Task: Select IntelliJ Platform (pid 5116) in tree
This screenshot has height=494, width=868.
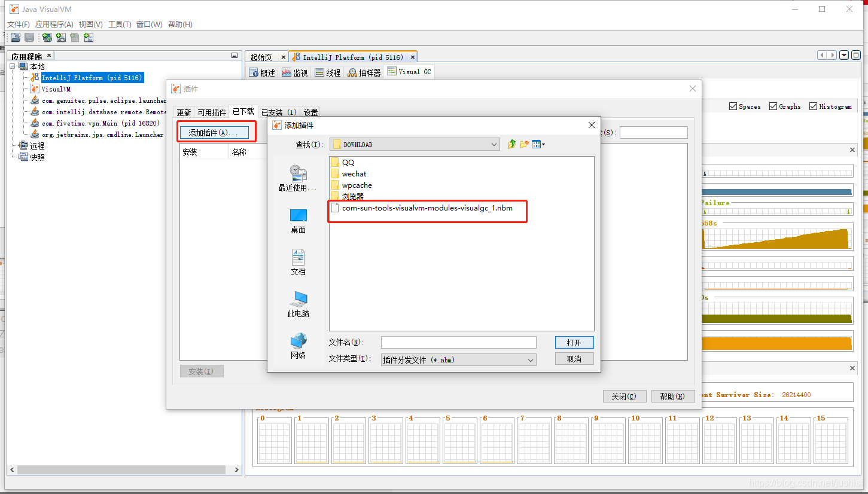Action: pyautogui.click(x=92, y=78)
